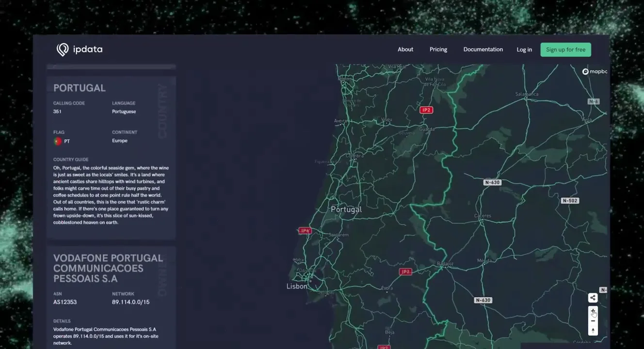
Task: Click the Log in link
Action: pos(524,49)
